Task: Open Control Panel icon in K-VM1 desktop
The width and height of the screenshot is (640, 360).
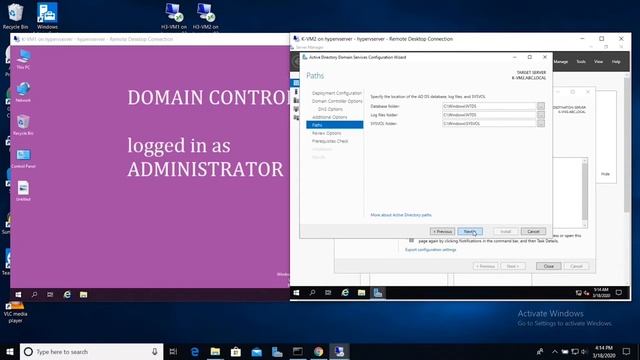Action: 23,158
